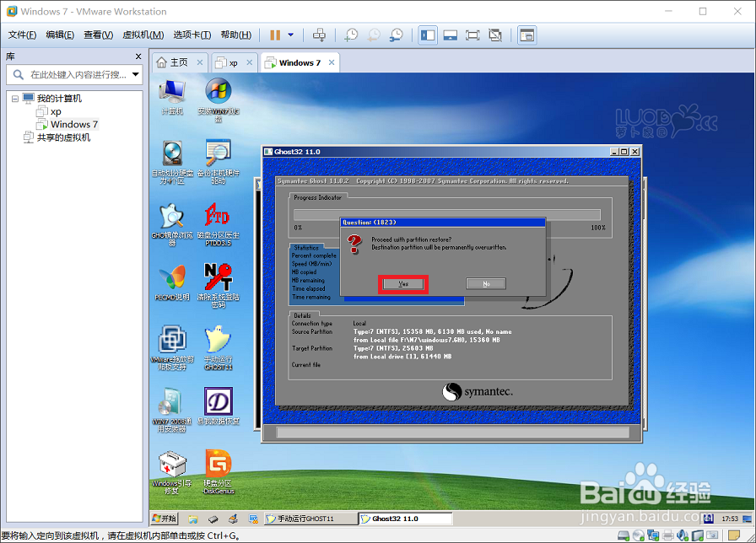Select Windows 7 in the library tree
This screenshot has height=543, width=756.
click(x=73, y=124)
